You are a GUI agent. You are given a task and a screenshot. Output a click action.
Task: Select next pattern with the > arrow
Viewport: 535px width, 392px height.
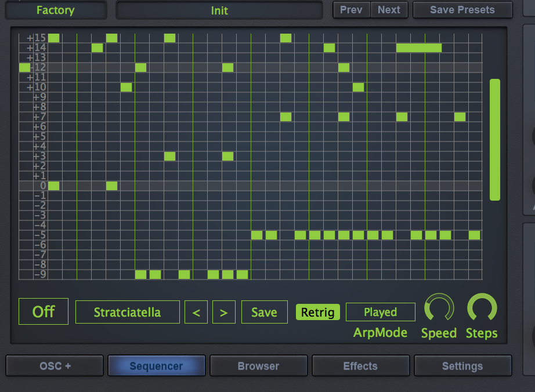[224, 312]
